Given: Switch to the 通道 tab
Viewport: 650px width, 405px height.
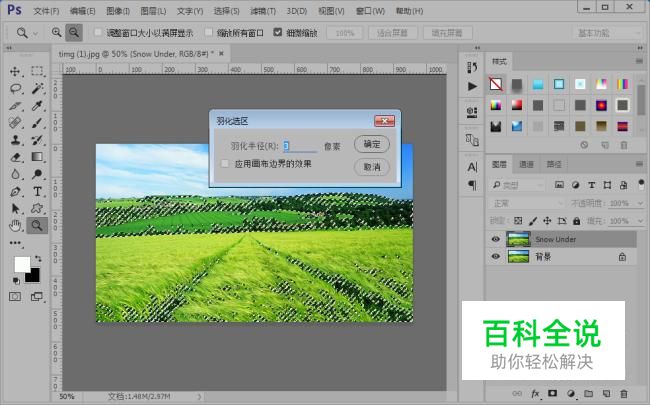Looking at the screenshot, I should pos(526,165).
